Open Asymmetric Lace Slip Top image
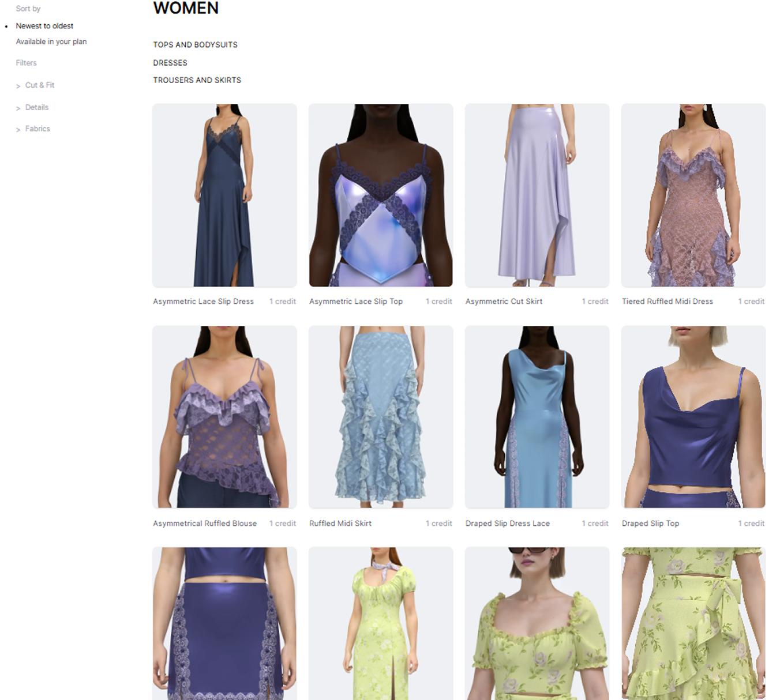 coord(381,195)
